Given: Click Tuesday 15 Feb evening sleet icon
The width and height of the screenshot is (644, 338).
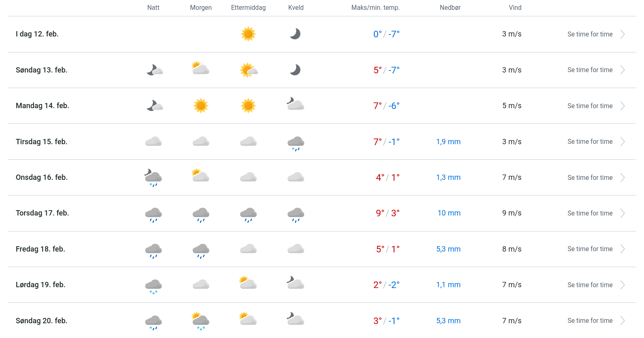Looking at the screenshot, I should coord(296,143).
